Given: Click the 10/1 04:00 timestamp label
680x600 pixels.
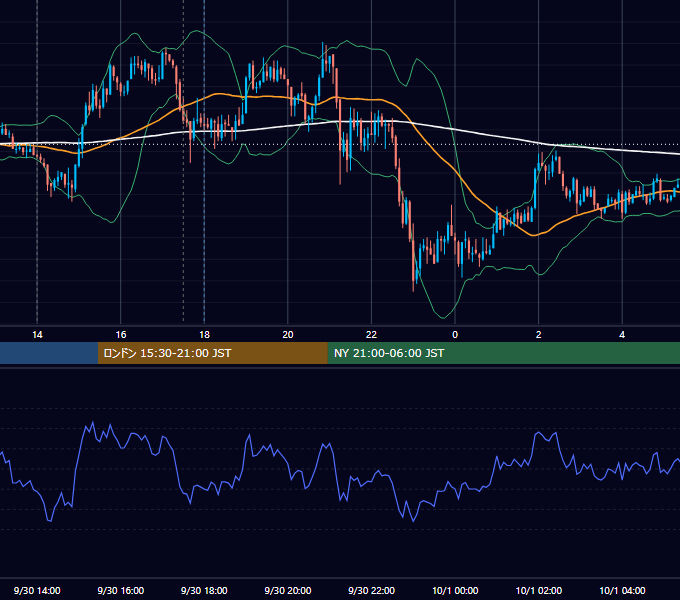Looking at the screenshot, I should point(622,590).
